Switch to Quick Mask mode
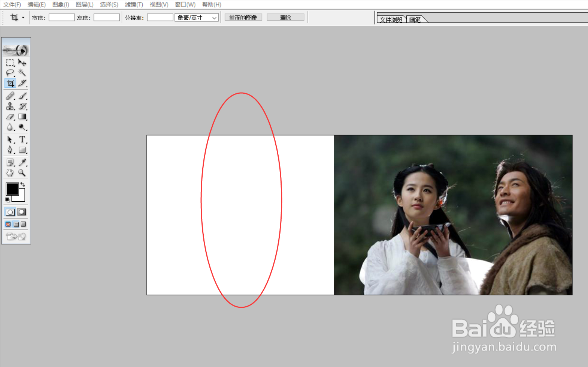588x367 pixels. [22, 212]
